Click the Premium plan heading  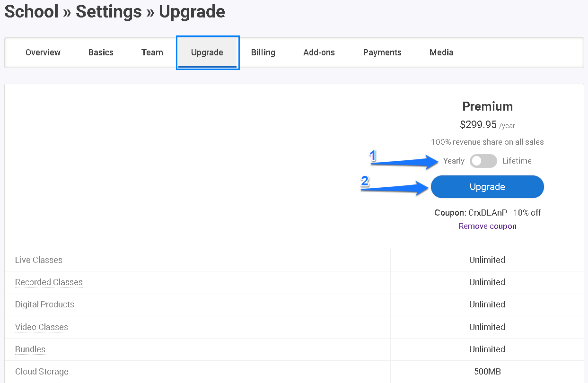pos(487,106)
